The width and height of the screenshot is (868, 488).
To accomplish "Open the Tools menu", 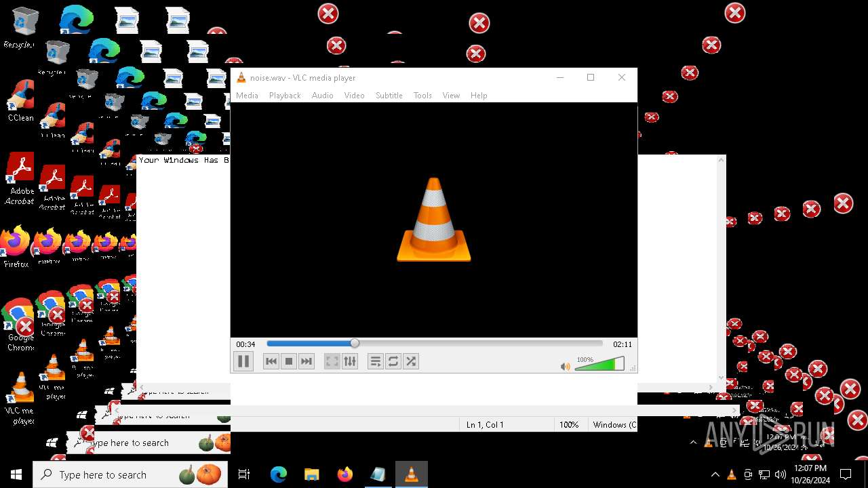I will 422,96.
